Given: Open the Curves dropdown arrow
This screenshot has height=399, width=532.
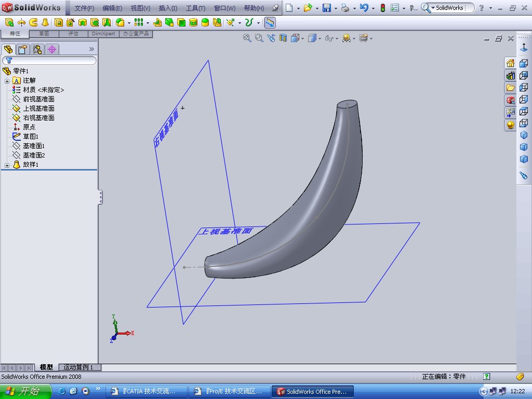Looking at the screenshot, I should point(259,23).
